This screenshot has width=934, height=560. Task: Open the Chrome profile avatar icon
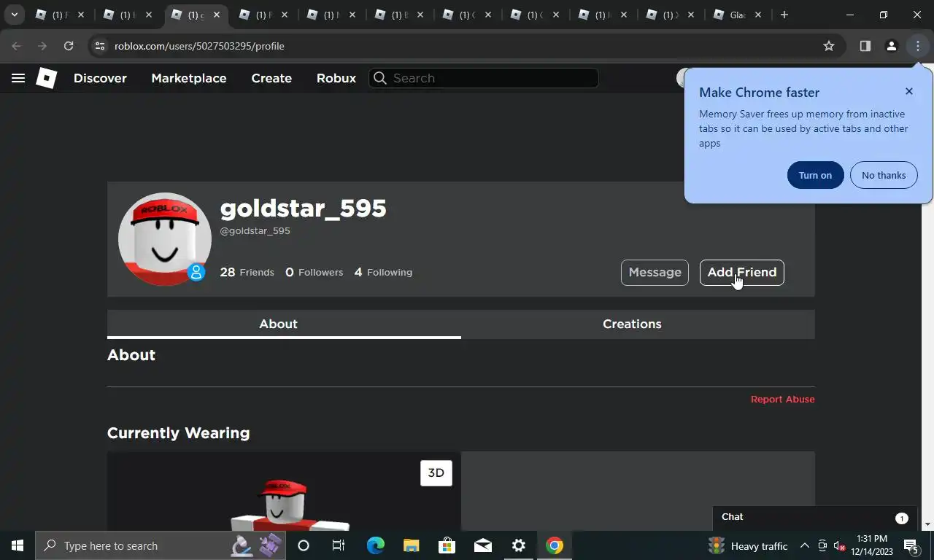click(x=891, y=46)
